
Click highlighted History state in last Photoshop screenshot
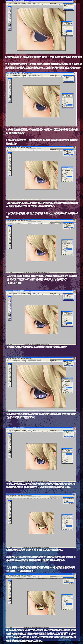coord(68,582)
